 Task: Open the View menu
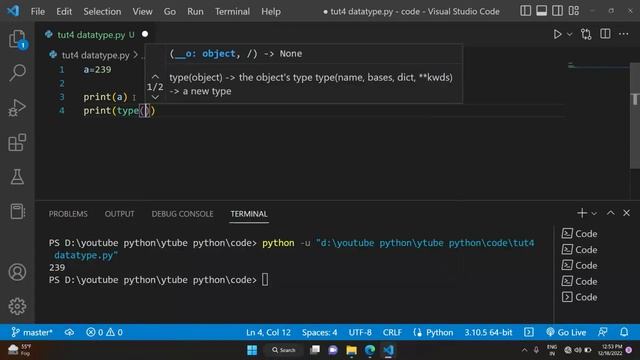click(x=142, y=11)
